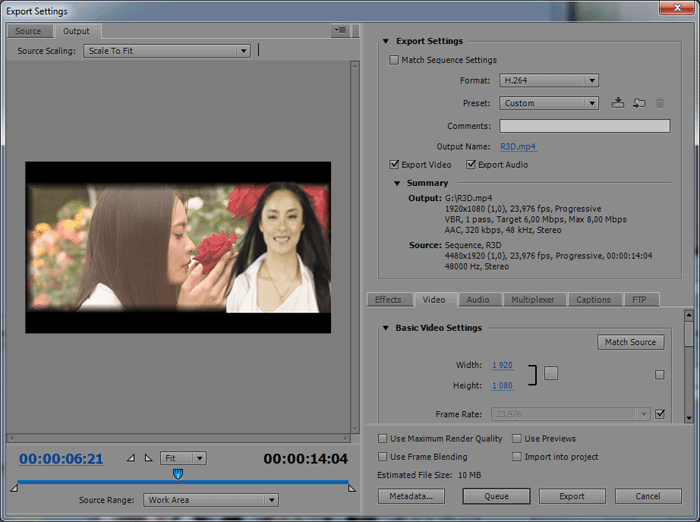The height and width of the screenshot is (522, 700).
Task: Open the Format dropdown showing H.264
Action: pos(549,80)
